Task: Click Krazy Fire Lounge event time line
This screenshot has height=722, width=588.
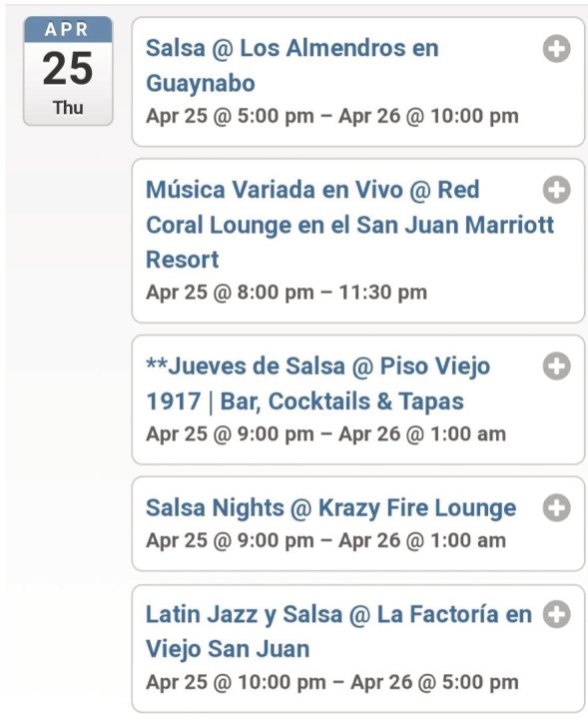Action: [325, 540]
